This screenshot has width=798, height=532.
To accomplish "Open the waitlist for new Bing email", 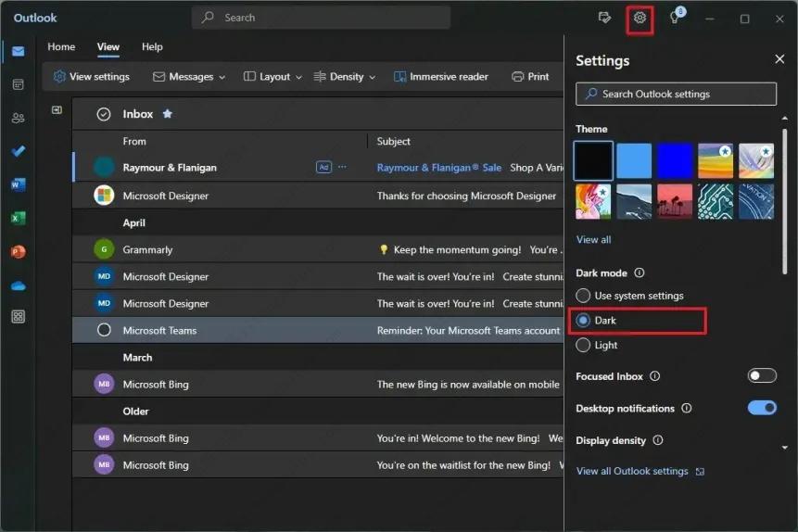I will coord(319,464).
